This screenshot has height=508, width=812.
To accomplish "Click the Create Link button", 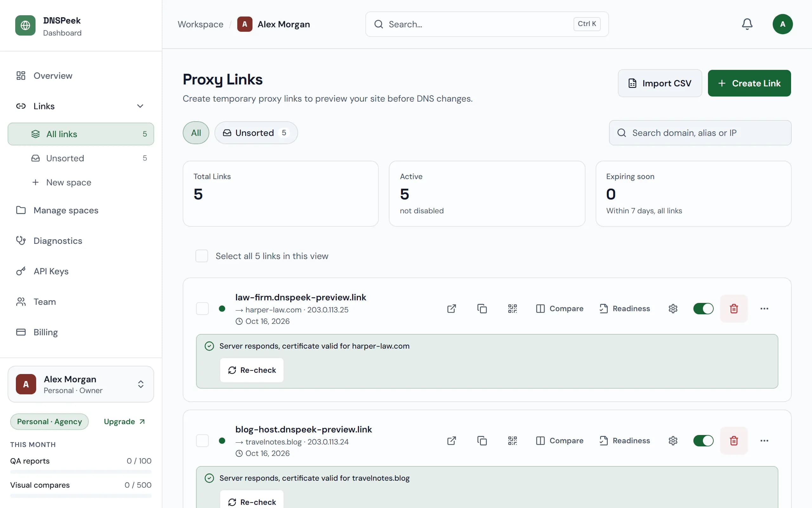I will click(x=749, y=83).
